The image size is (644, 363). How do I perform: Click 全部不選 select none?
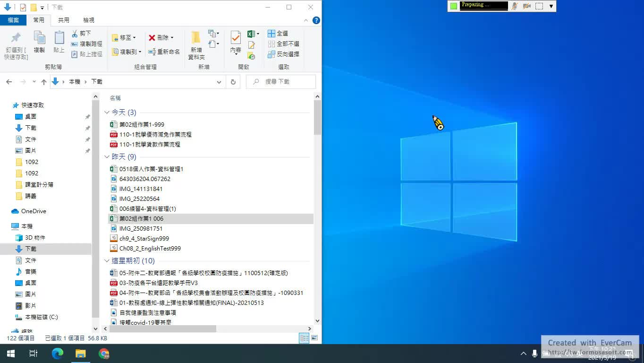284,44
